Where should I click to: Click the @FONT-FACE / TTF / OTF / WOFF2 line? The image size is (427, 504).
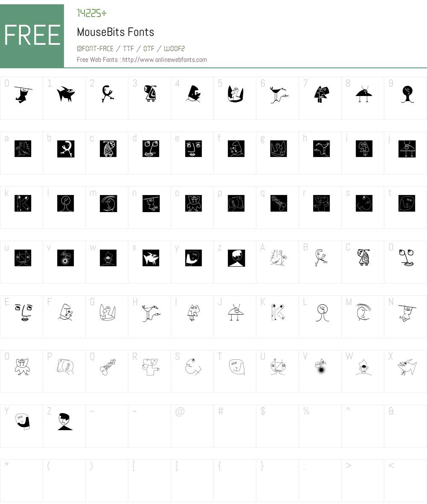pyautogui.click(x=131, y=49)
